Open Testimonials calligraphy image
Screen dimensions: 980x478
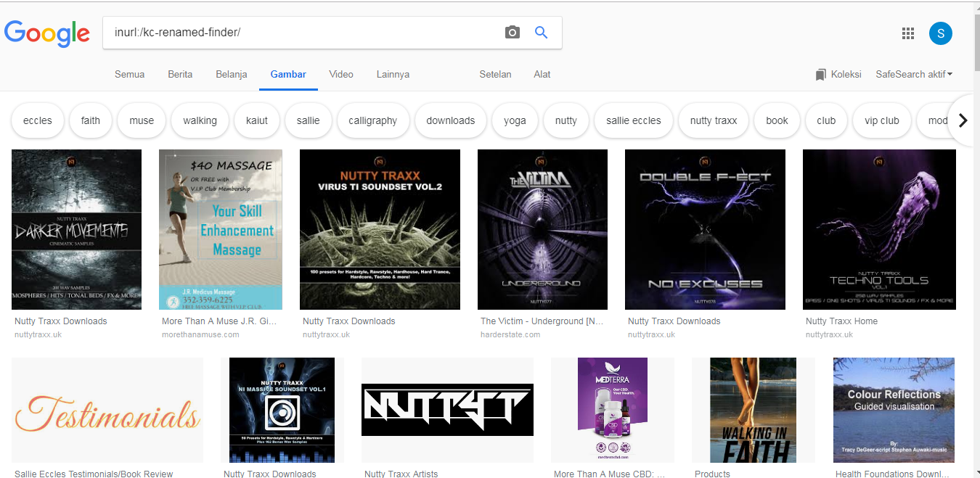107,411
